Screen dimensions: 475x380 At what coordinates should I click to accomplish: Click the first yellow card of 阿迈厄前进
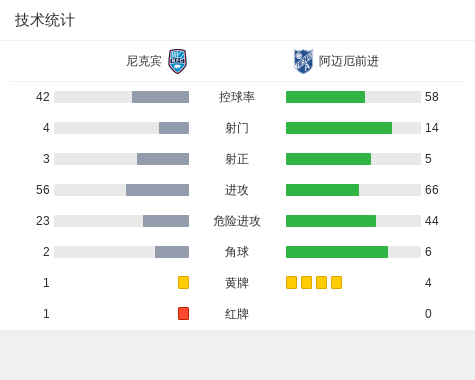click(x=291, y=282)
